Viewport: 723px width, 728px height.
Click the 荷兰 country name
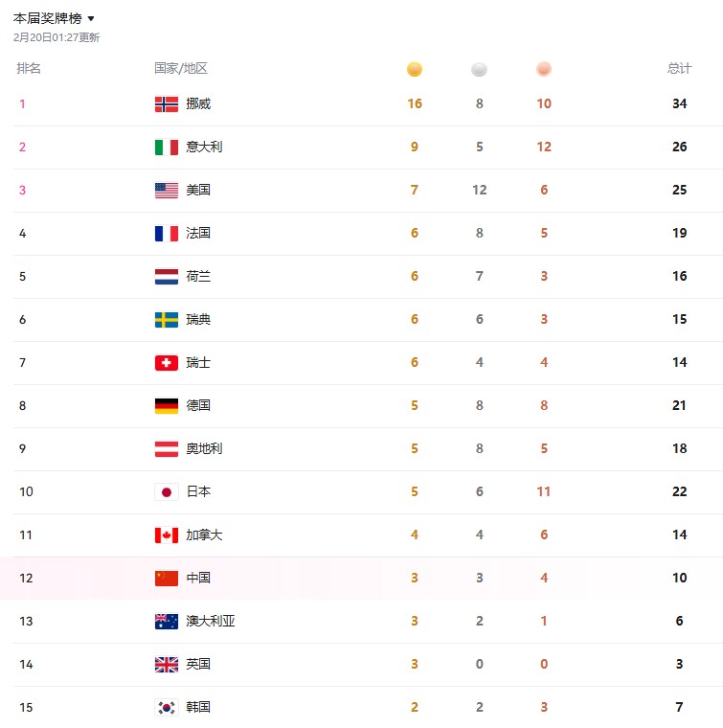[198, 277]
